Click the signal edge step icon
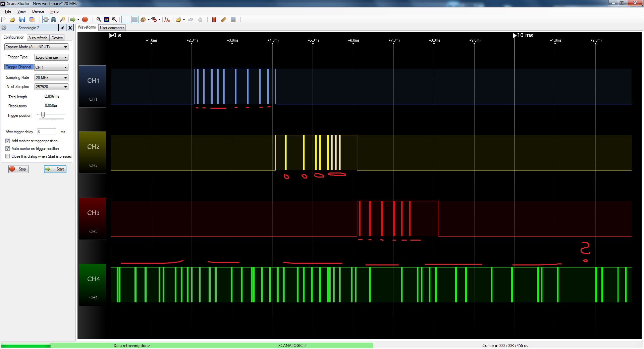 [x=191, y=19]
